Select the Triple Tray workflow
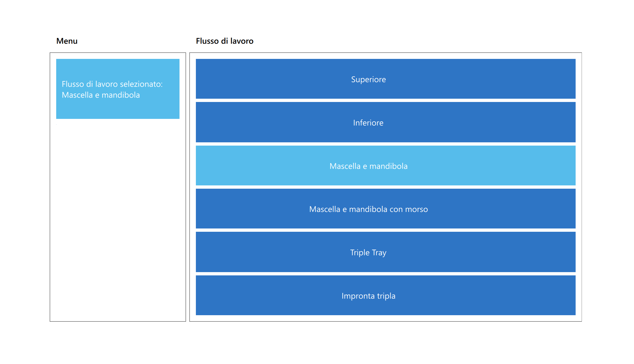 pos(385,252)
